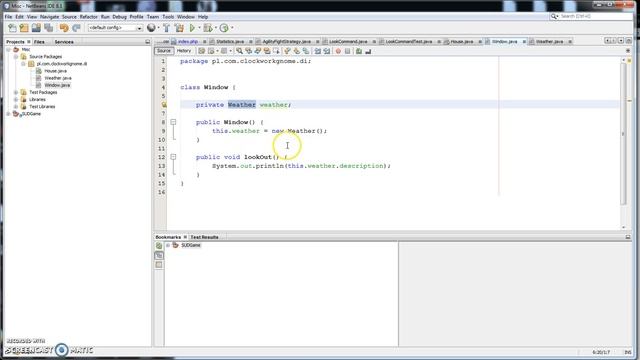
Task: Open the Debug menu
Action: click(119, 17)
